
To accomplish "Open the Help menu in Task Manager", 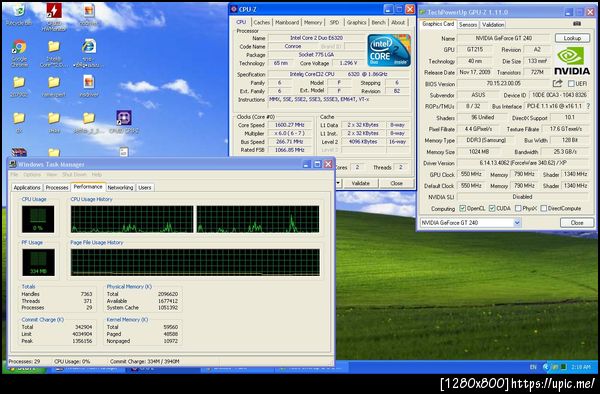I will tap(96, 174).
